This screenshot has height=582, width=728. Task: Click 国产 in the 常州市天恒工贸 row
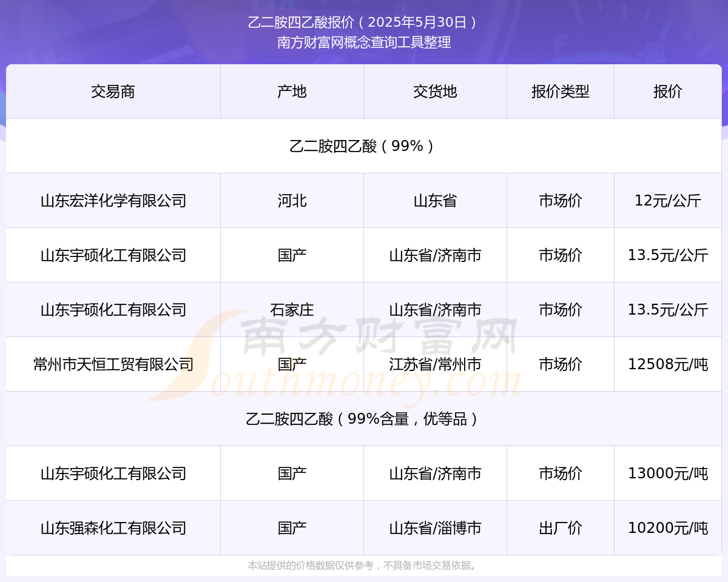click(x=292, y=364)
